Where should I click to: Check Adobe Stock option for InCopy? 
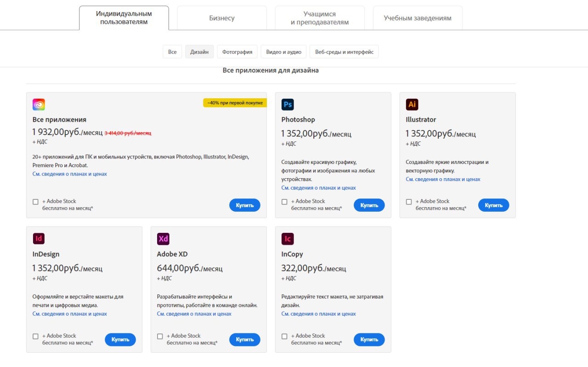[284, 336]
